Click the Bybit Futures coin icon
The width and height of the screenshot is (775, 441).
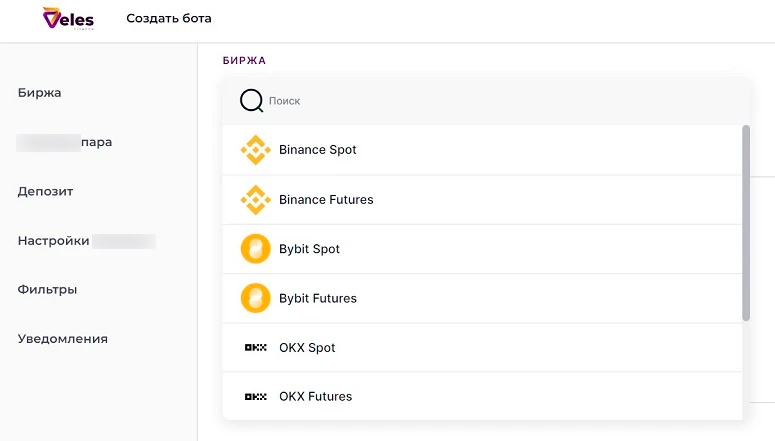[x=256, y=298]
